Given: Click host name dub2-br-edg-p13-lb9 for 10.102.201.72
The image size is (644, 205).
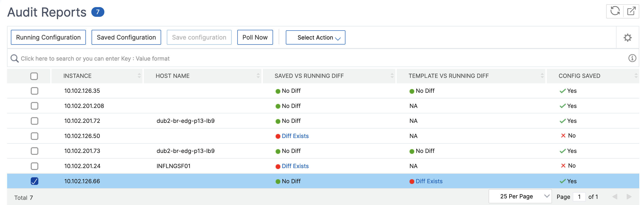Looking at the screenshot, I should click(x=185, y=121).
